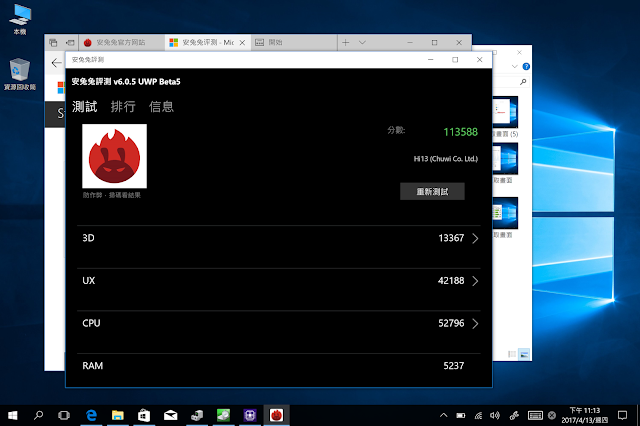Open Task View from the taskbar

click(64, 415)
